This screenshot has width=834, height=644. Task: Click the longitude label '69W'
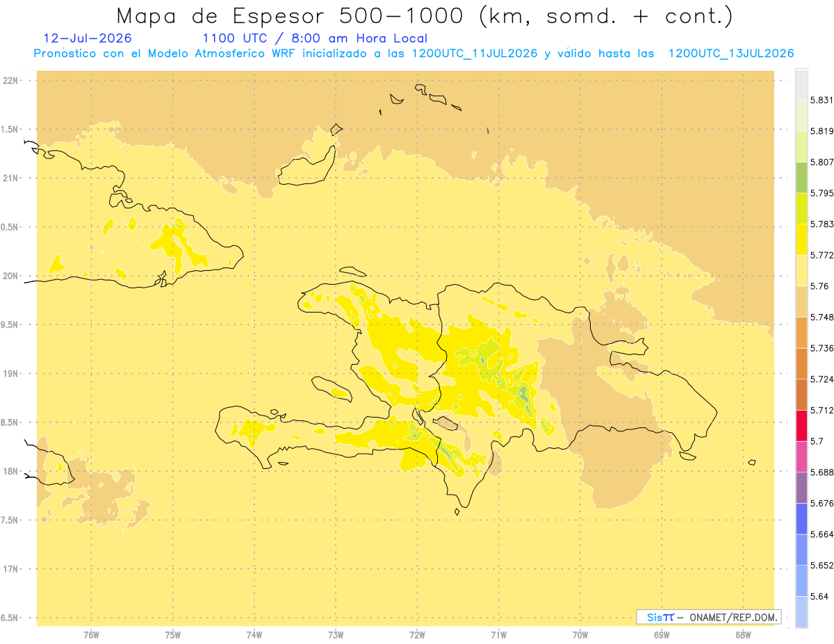(662, 636)
